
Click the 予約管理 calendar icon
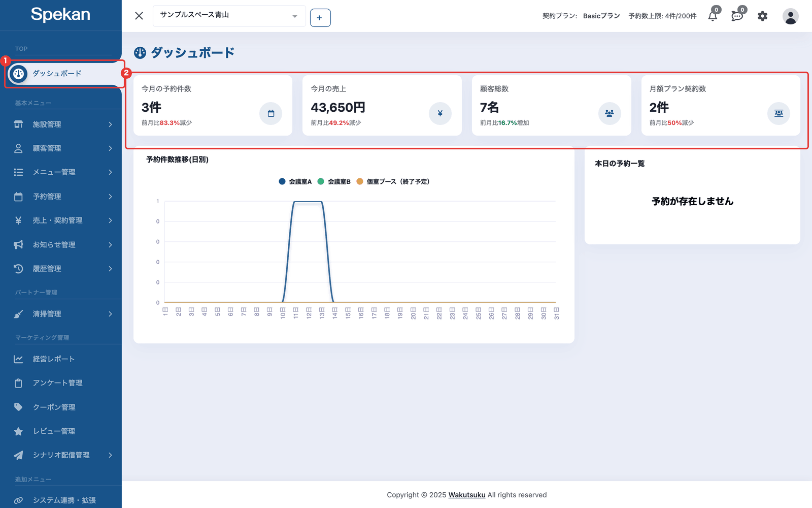(18, 197)
